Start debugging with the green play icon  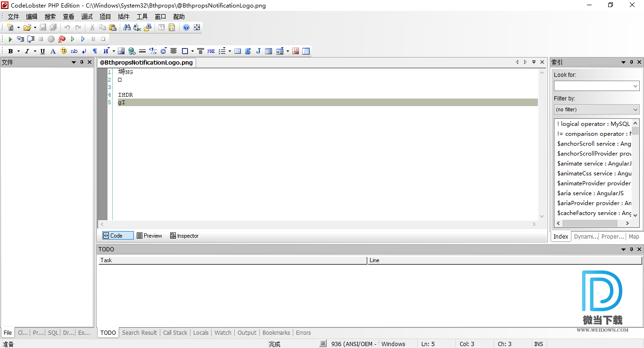(x=10, y=39)
